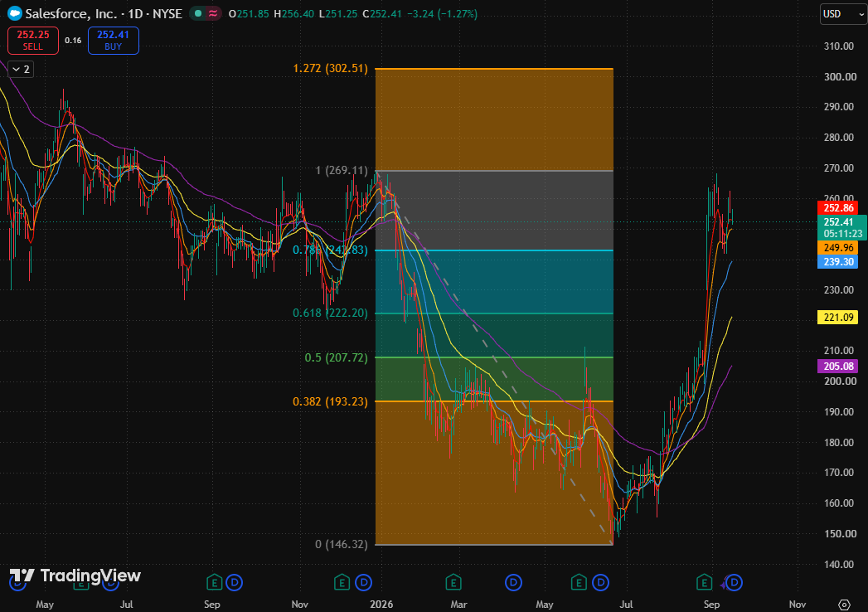868x612 pixels.
Task: Click the orange 249.96 price tag
Action: point(837,248)
